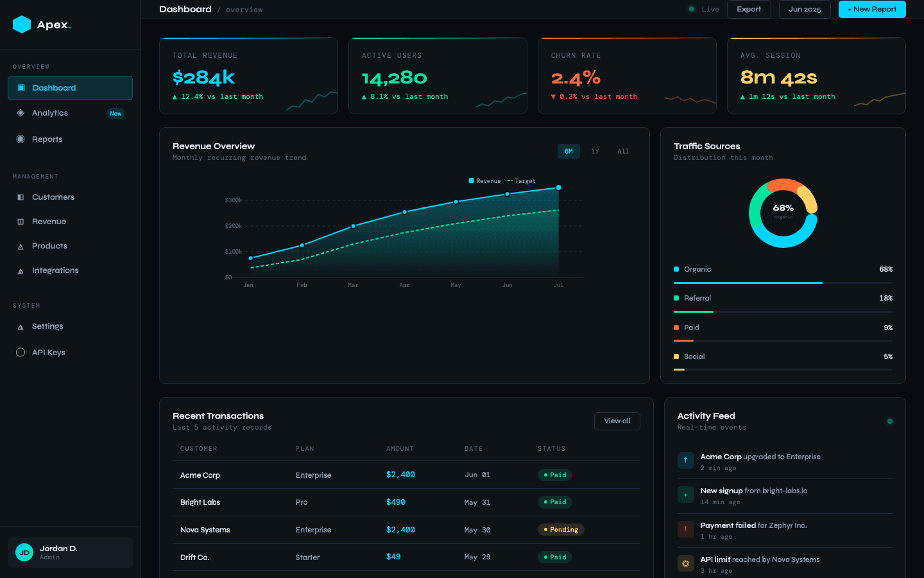Click the Total Revenue sparkline
This screenshot has height=578, width=924.
click(312, 100)
